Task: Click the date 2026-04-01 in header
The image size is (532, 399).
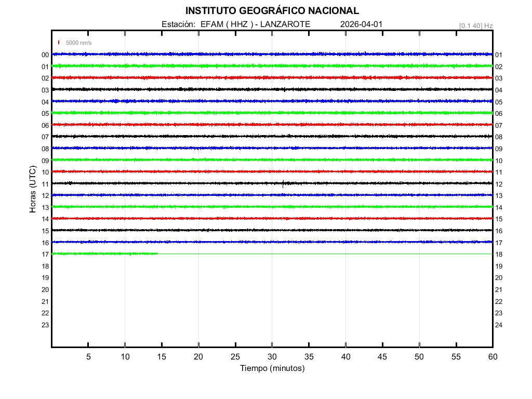Action: (361, 24)
